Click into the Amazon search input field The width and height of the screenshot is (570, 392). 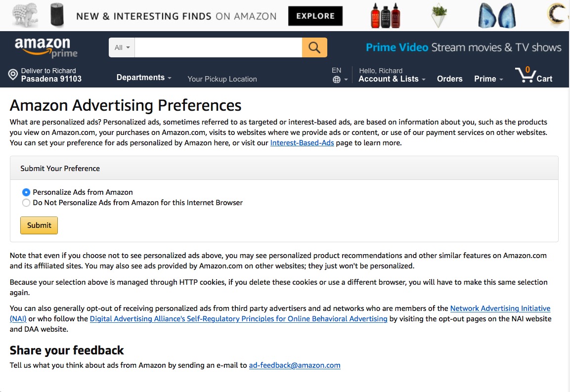coord(218,47)
